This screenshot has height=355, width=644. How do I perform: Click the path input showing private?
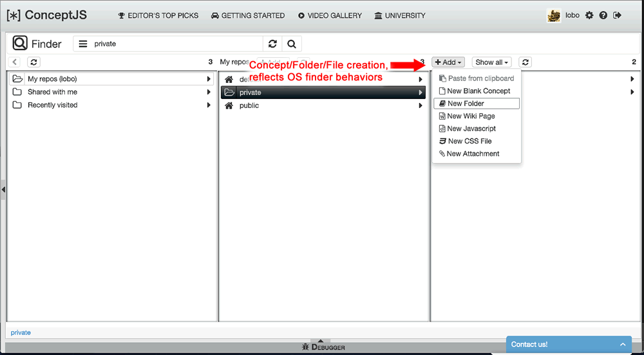click(176, 44)
